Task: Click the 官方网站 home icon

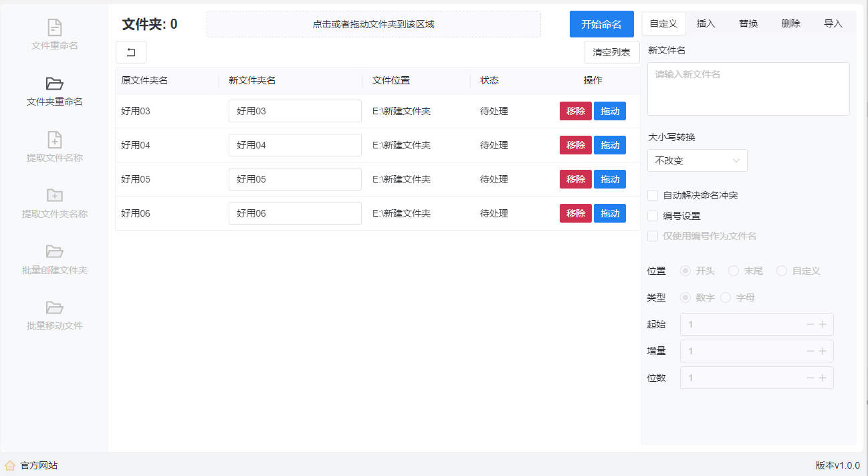Action: [10, 465]
